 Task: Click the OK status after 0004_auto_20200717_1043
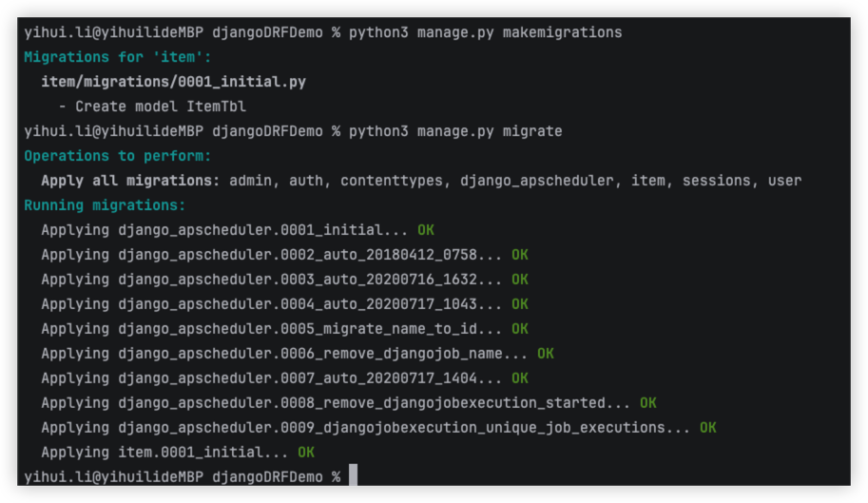click(x=519, y=304)
